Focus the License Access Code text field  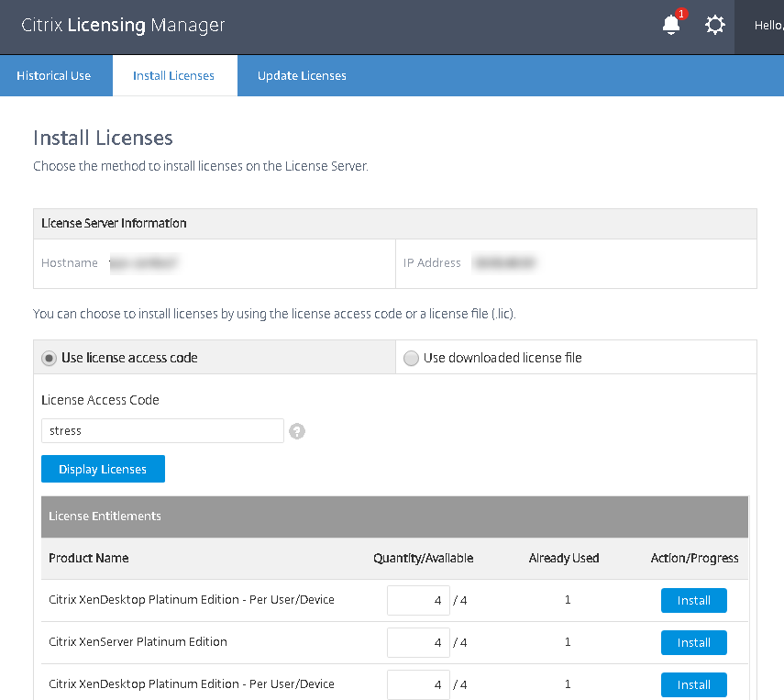[x=162, y=430]
